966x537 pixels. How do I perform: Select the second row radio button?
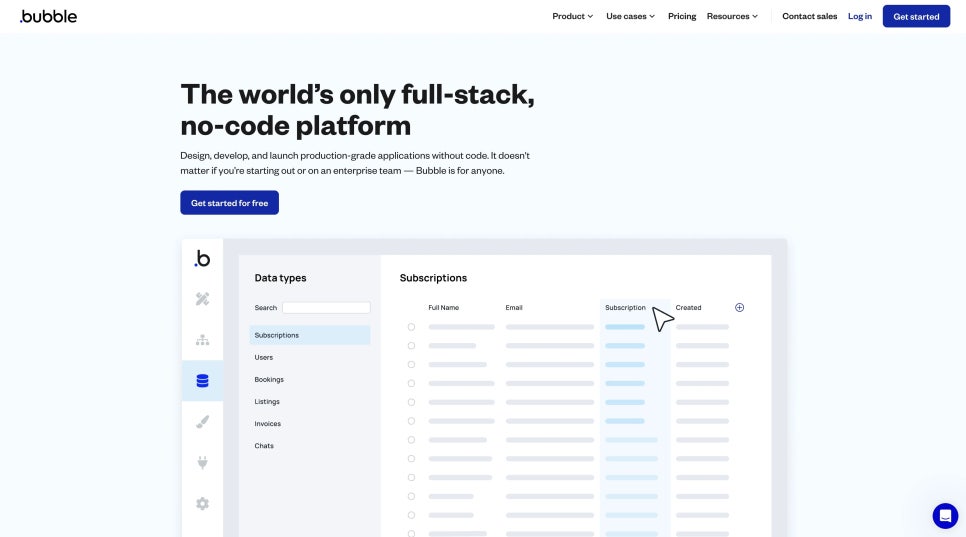(x=411, y=345)
